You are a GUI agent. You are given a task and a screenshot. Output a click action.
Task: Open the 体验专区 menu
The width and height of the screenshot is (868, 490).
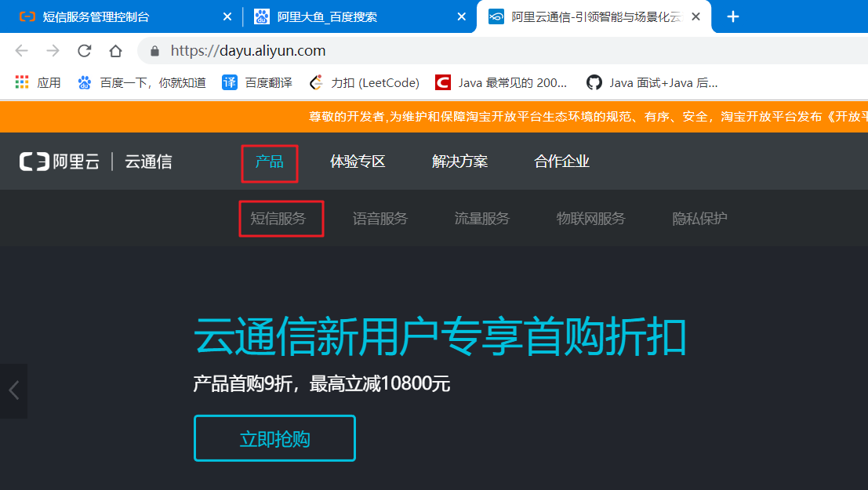point(358,162)
